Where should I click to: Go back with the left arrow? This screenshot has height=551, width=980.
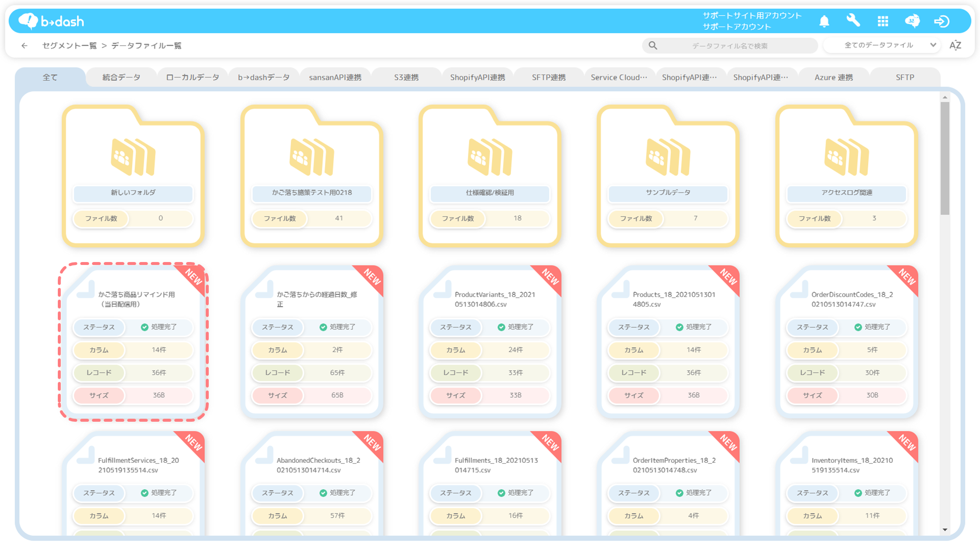pyautogui.click(x=24, y=46)
